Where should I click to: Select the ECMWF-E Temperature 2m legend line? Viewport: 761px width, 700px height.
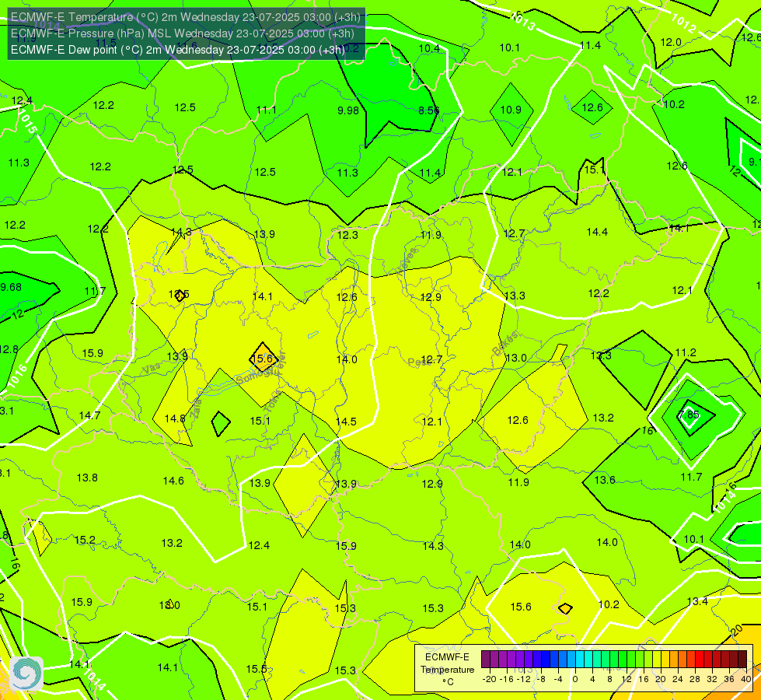(x=186, y=17)
